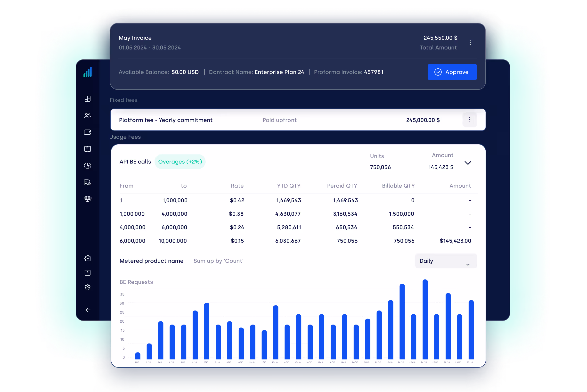Open the integrations puzzle piece icon
587x392 pixels.
point(88,258)
